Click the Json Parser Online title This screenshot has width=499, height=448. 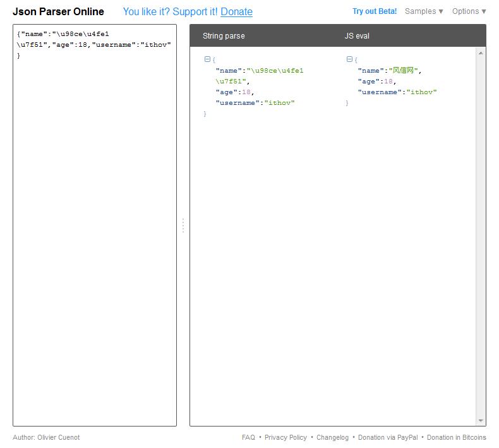pos(58,11)
